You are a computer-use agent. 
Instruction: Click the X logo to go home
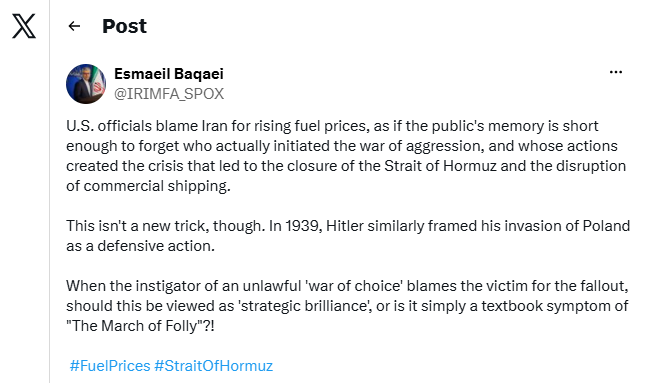[24, 26]
